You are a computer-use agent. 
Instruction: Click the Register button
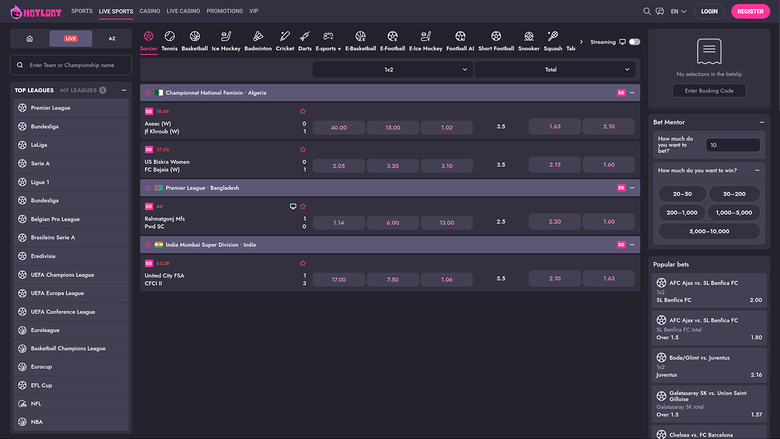tap(748, 11)
